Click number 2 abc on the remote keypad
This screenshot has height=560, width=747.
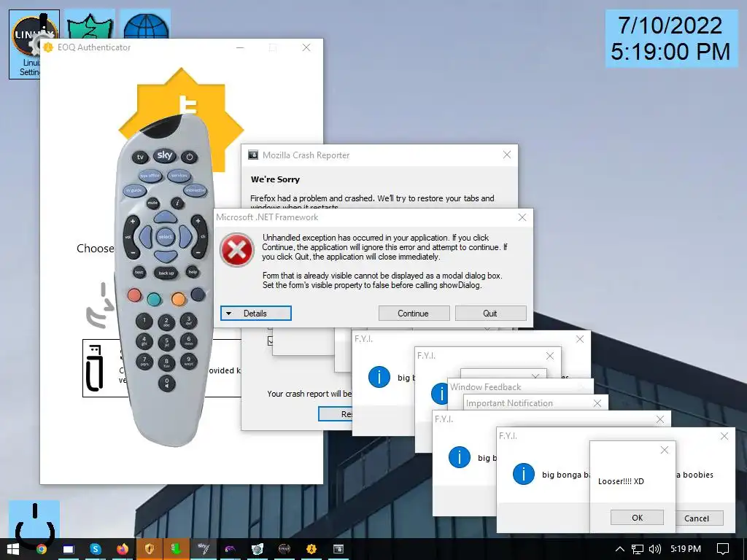click(166, 322)
